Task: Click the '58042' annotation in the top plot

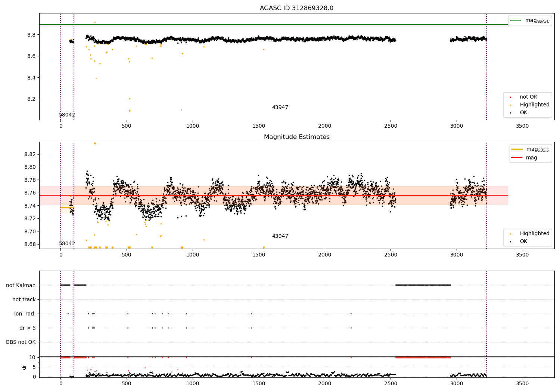Action: tap(67, 115)
